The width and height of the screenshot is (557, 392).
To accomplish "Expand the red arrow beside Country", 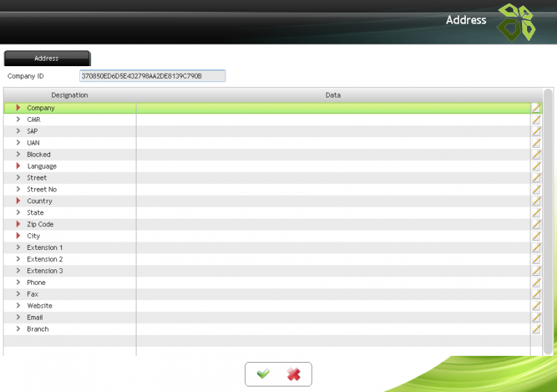I will point(18,201).
